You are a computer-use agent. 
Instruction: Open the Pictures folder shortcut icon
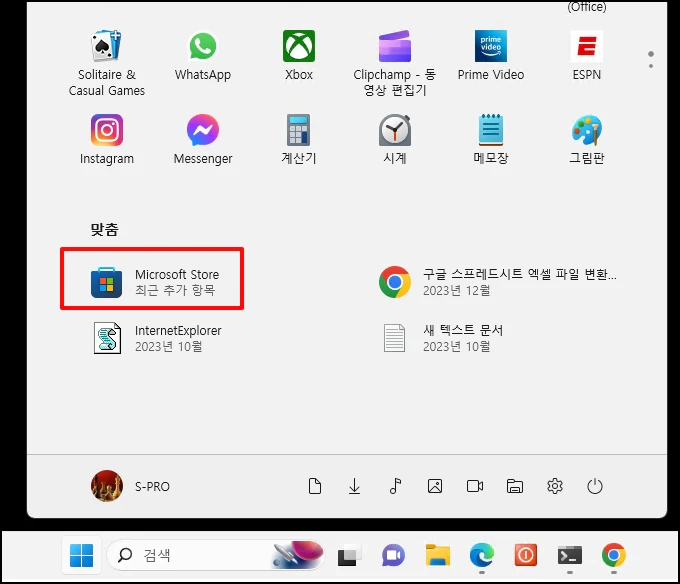click(x=435, y=486)
